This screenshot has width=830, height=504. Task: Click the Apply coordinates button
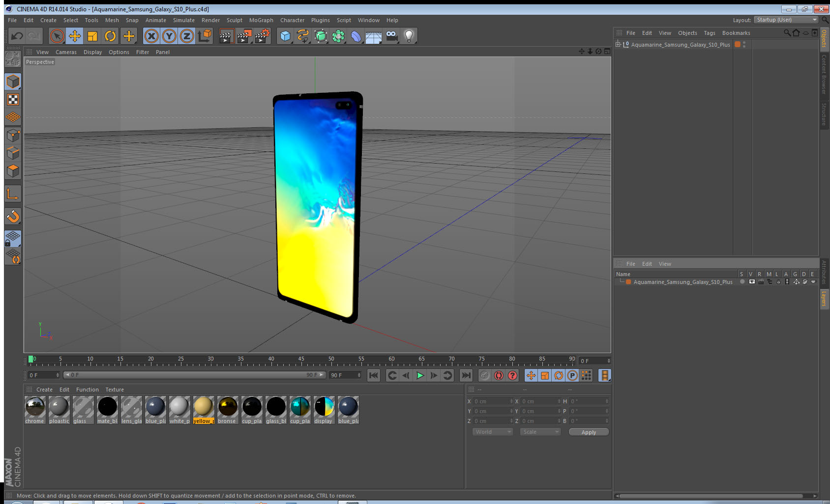589,432
